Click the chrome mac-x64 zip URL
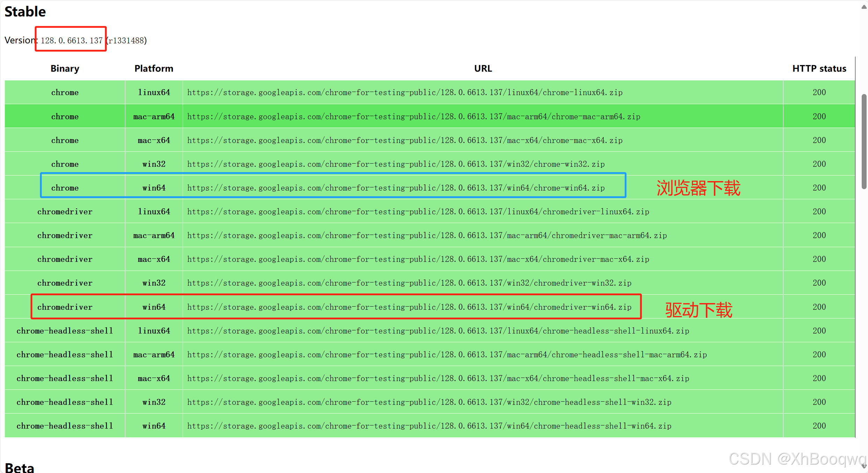 point(405,140)
